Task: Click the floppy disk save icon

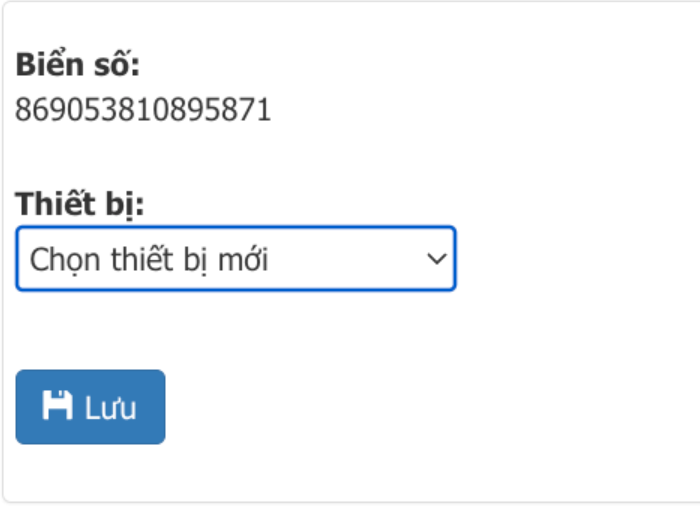Action: pyautogui.click(x=57, y=406)
